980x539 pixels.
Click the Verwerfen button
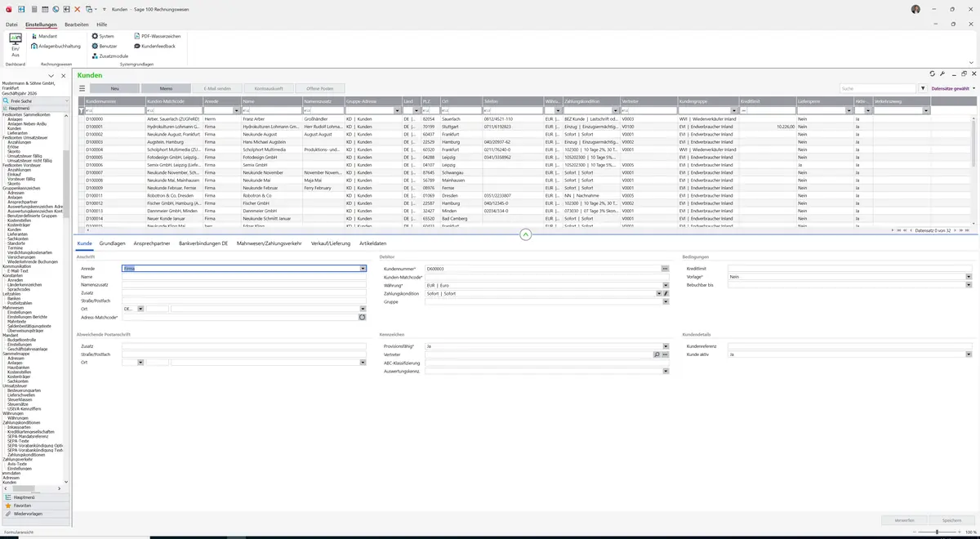[x=904, y=520]
